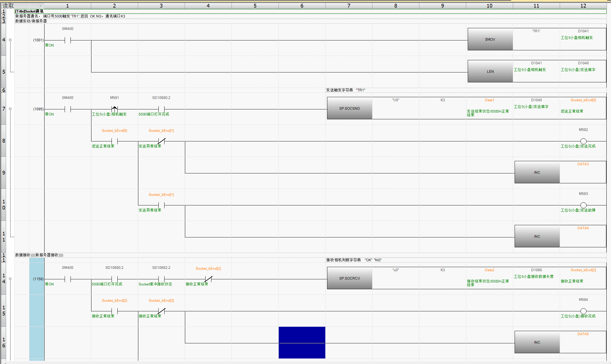Image resolution: width=611 pixels, height=364 pixels.
Task: Select the M592 output coil
Action: [583, 141]
